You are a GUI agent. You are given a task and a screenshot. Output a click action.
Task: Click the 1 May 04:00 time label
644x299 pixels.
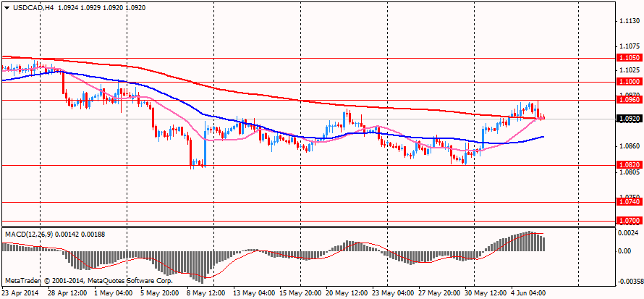[113, 293]
